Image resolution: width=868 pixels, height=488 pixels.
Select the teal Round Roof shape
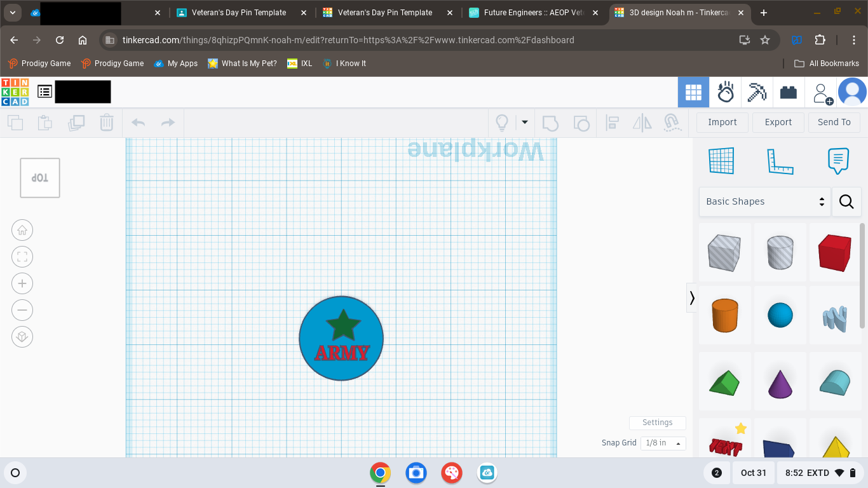835,382
